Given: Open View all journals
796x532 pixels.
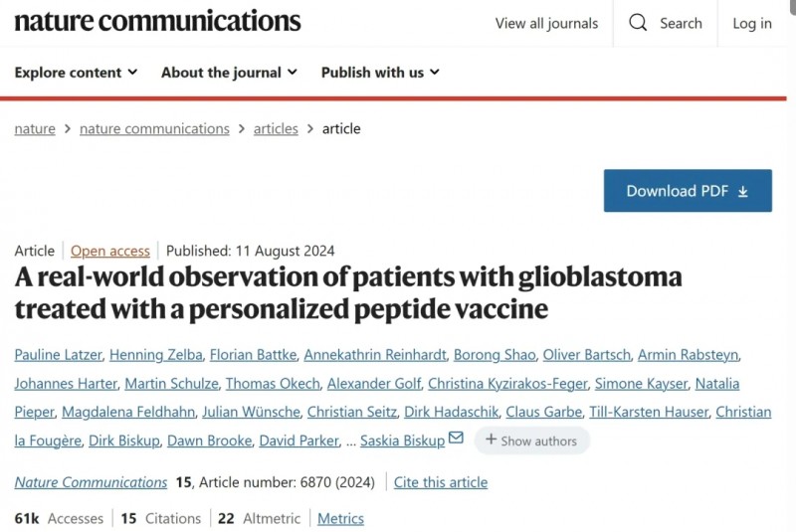Looking at the screenshot, I should pyautogui.click(x=546, y=23).
